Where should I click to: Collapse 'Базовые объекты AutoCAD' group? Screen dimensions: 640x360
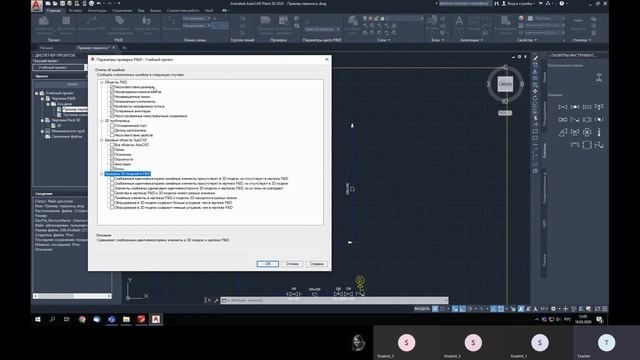pos(102,140)
